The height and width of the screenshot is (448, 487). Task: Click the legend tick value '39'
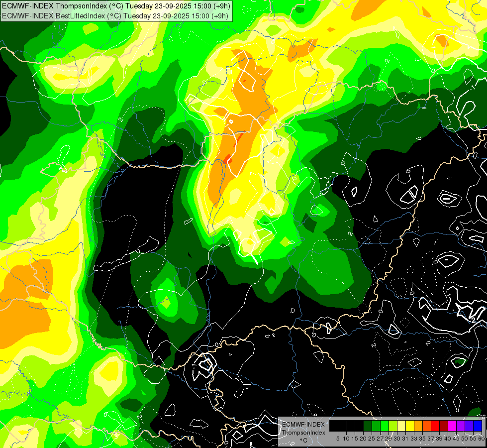click(439, 439)
